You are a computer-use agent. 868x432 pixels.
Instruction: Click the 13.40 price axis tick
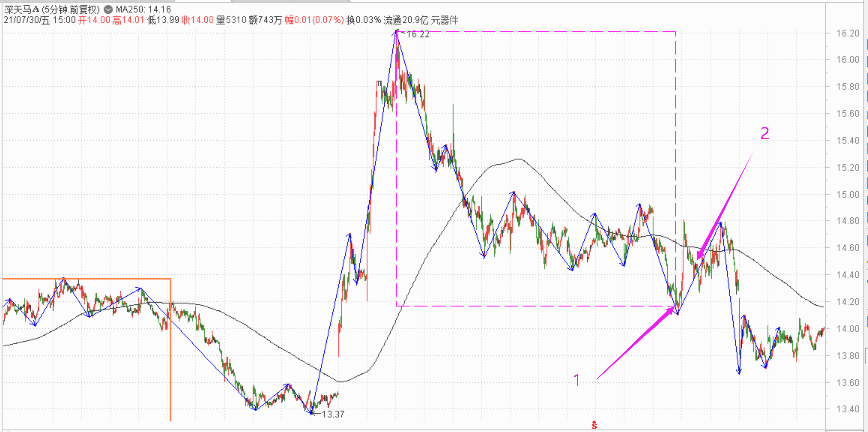[848, 409]
